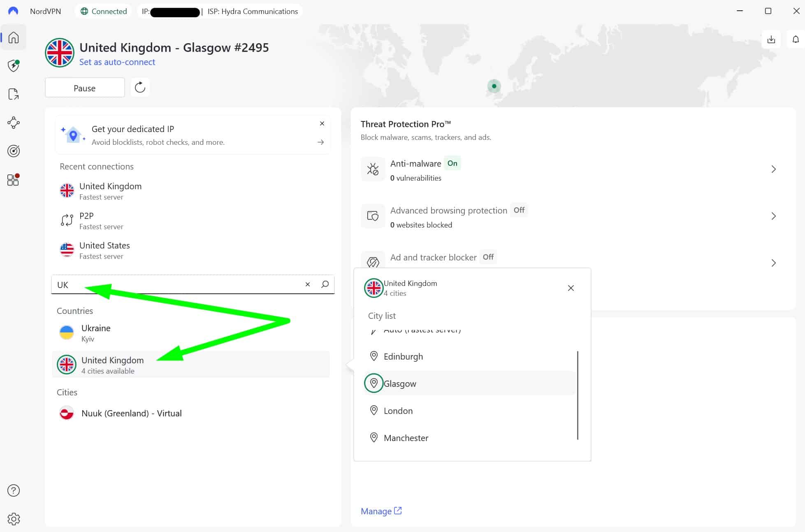
Task: Open Help question mark icon
Action: (14, 490)
